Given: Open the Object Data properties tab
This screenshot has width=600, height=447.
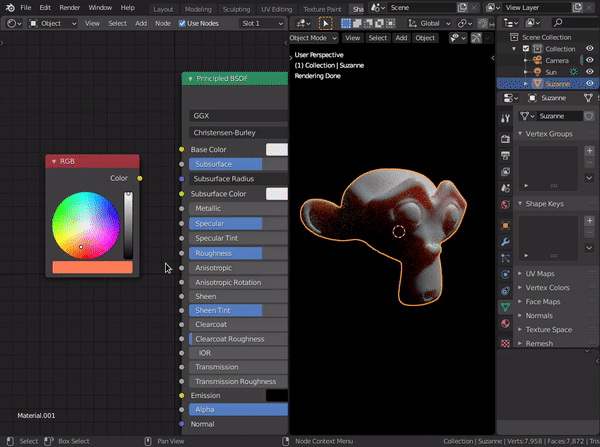Looking at the screenshot, I should pos(505,306).
